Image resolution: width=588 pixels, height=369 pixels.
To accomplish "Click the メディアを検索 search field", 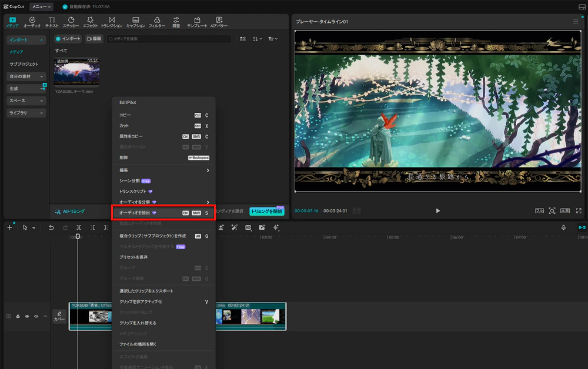I will tap(169, 39).
